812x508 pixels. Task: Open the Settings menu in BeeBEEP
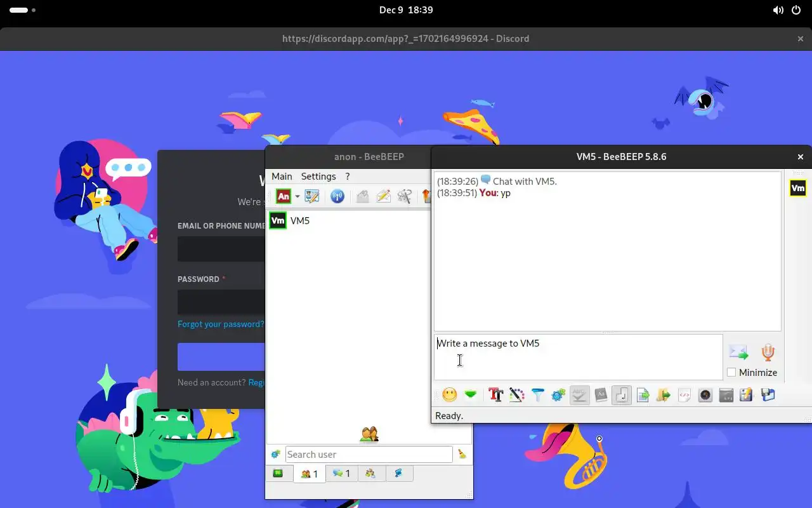(318, 177)
